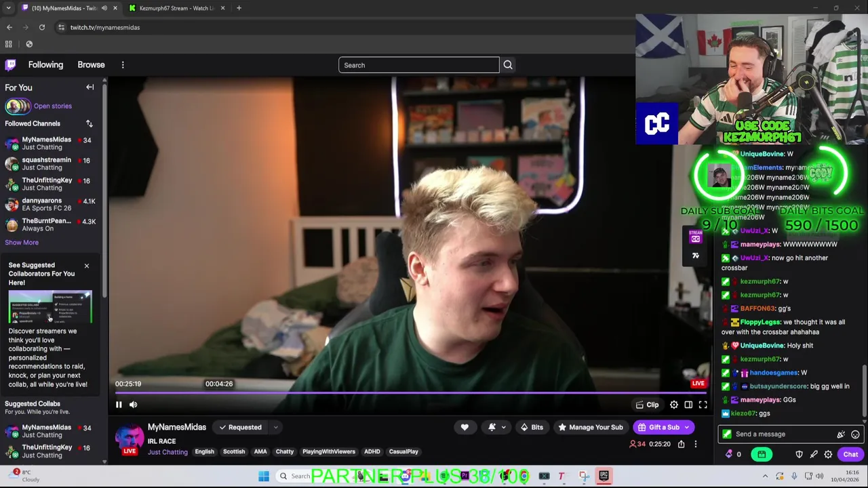The image size is (868, 488).
Task: Open the chat identity sword badge
Action: (727, 434)
